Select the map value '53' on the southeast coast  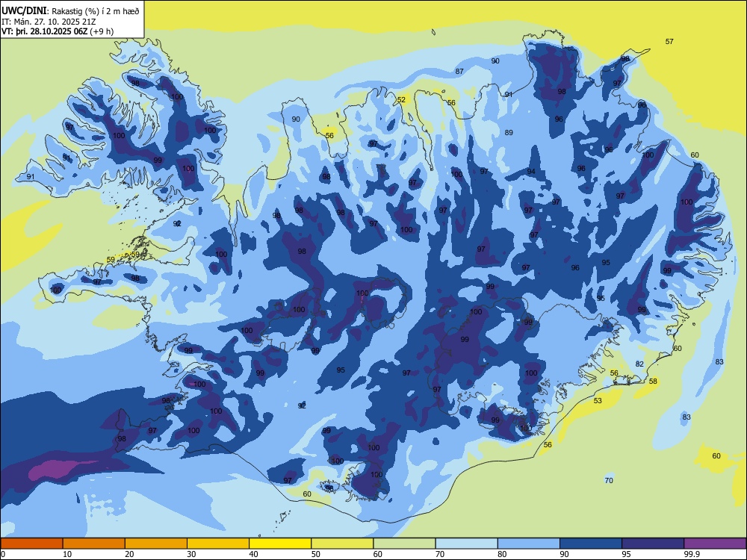598,400
